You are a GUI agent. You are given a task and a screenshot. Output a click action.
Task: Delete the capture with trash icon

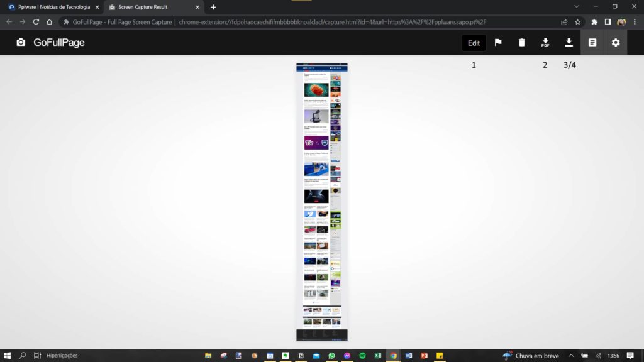tap(521, 43)
